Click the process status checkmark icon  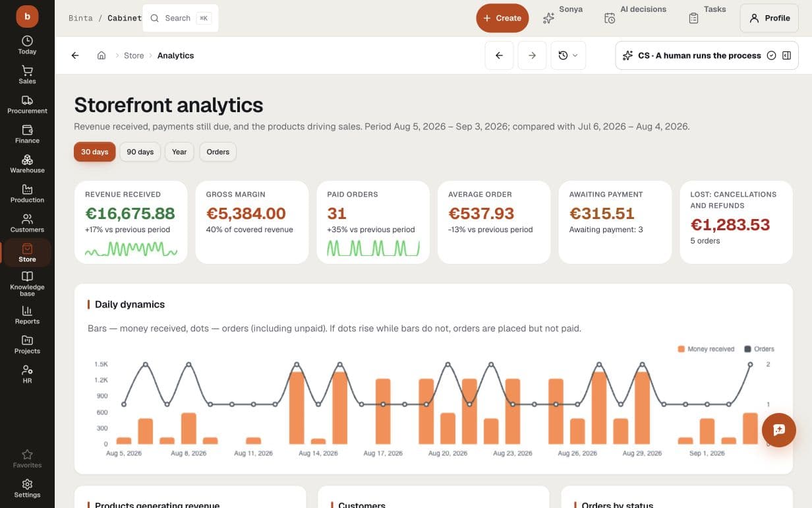pyautogui.click(x=771, y=55)
